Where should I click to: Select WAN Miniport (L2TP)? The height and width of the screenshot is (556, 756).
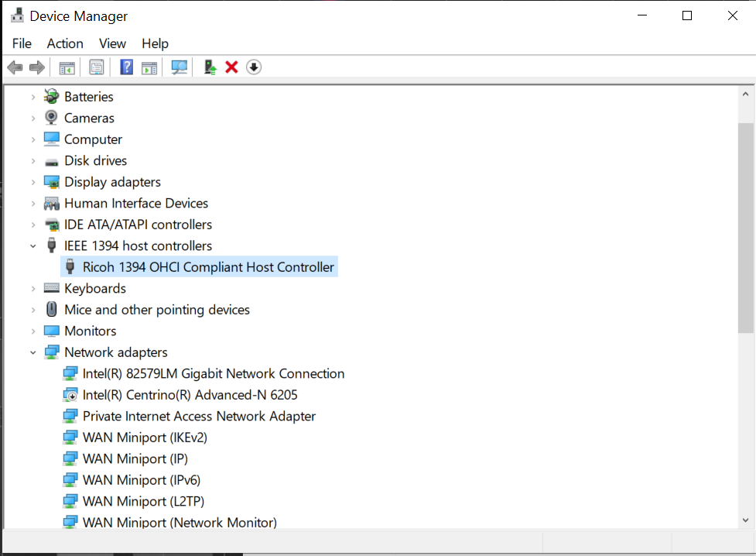[143, 501]
